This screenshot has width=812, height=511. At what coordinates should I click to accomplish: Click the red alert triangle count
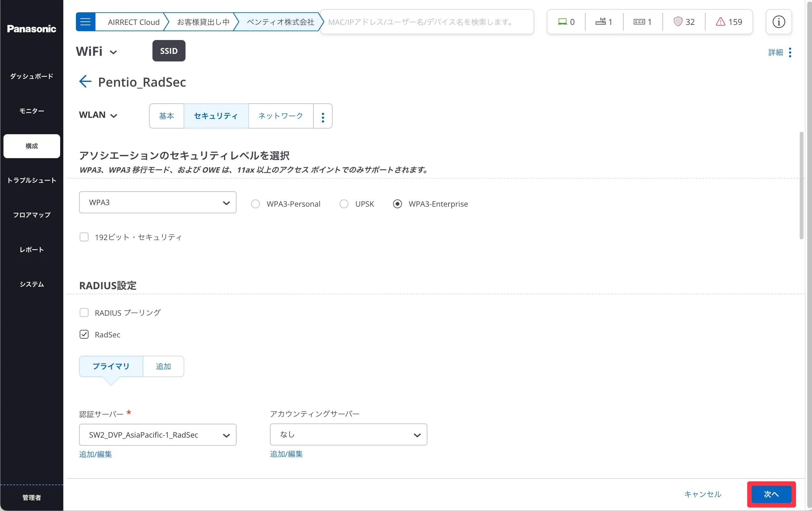click(x=728, y=22)
